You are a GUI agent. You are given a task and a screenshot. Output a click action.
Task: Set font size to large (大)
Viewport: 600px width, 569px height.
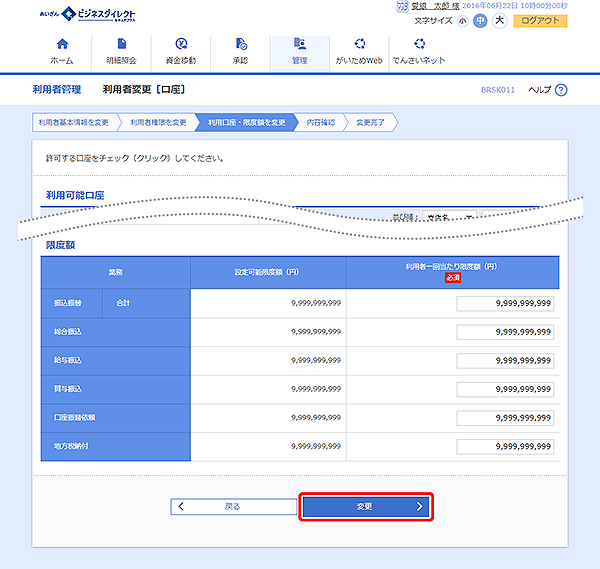pos(499,21)
